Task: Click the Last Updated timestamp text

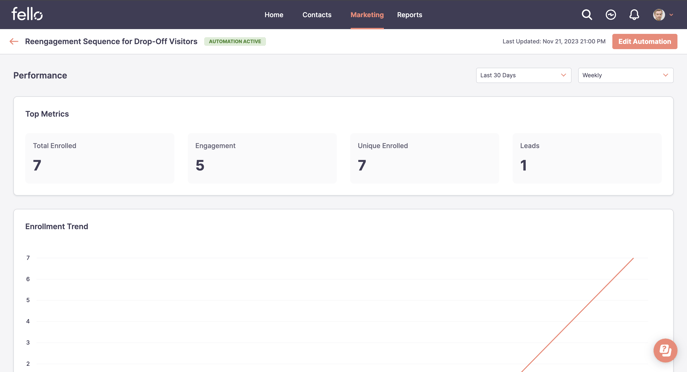Action: tap(554, 42)
